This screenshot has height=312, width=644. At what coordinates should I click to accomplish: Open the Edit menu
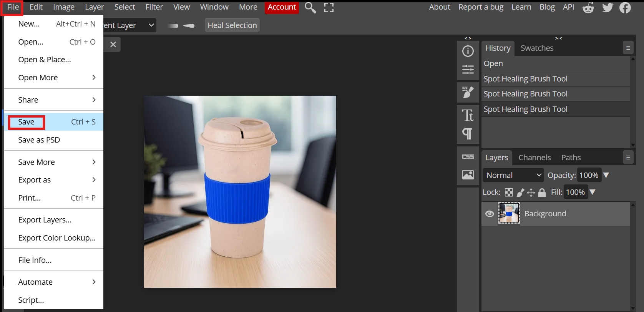[x=36, y=7]
